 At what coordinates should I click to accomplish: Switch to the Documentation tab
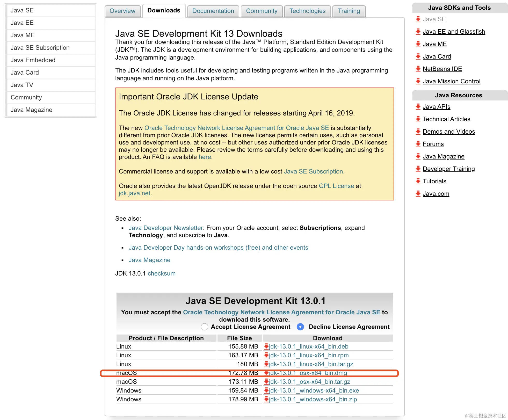click(213, 11)
